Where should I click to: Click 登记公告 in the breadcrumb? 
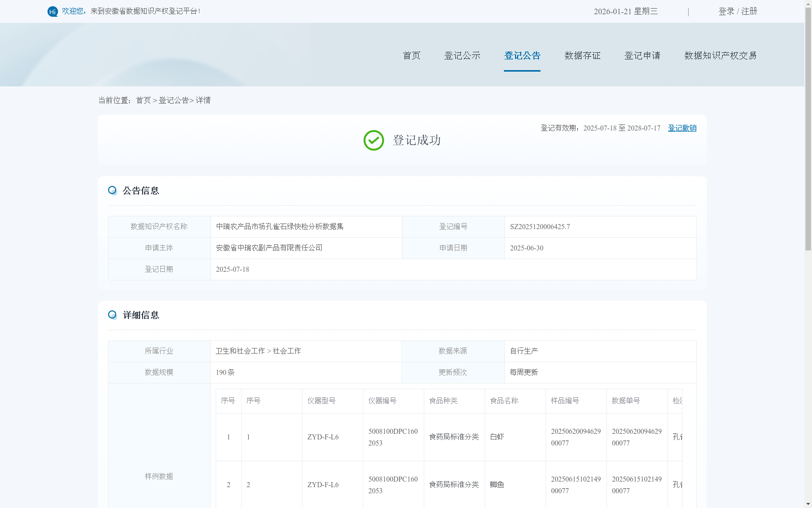point(174,101)
